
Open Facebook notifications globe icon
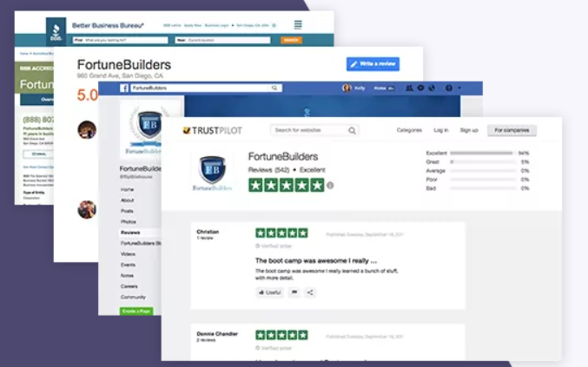(432, 88)
